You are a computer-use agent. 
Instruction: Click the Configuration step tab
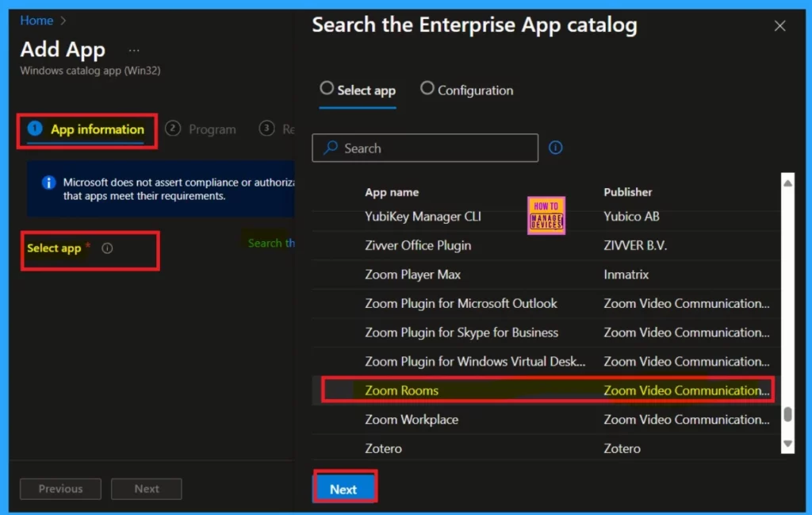tap(466, 90)
